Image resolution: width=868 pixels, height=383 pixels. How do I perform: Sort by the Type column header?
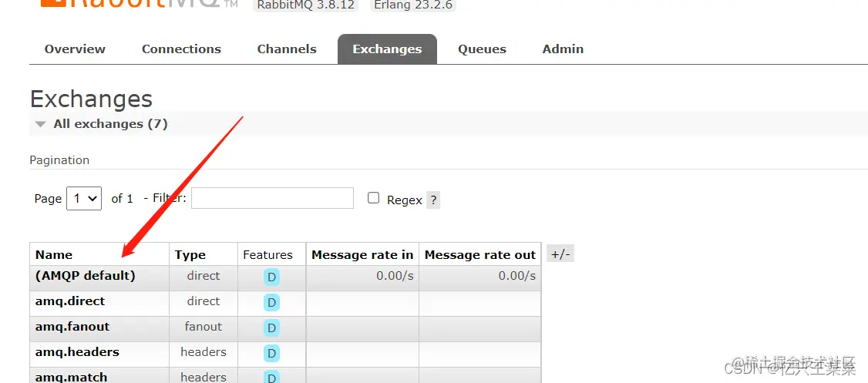190,254
